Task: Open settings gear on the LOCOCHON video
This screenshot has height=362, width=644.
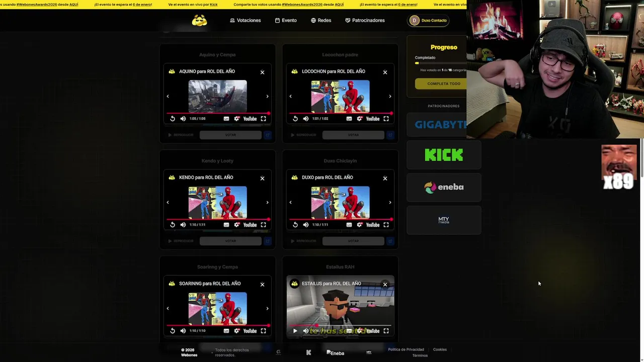Action: tap(359, 119)
